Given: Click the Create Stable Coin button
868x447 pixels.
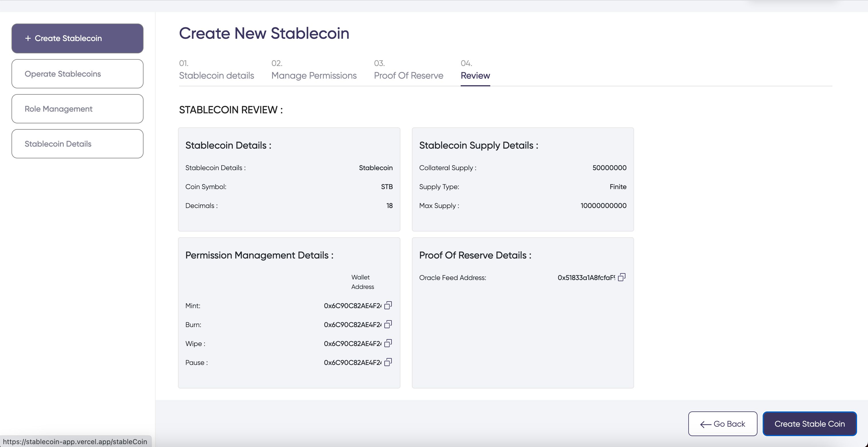Looking at the screenshot, I should (x=810, y=424).
